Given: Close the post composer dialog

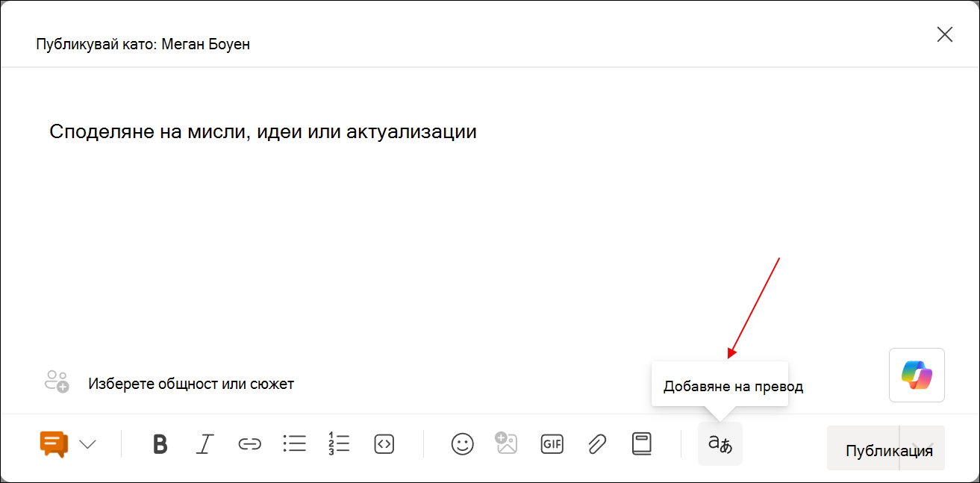Looking at the screenshot, I should coord(945,34).
